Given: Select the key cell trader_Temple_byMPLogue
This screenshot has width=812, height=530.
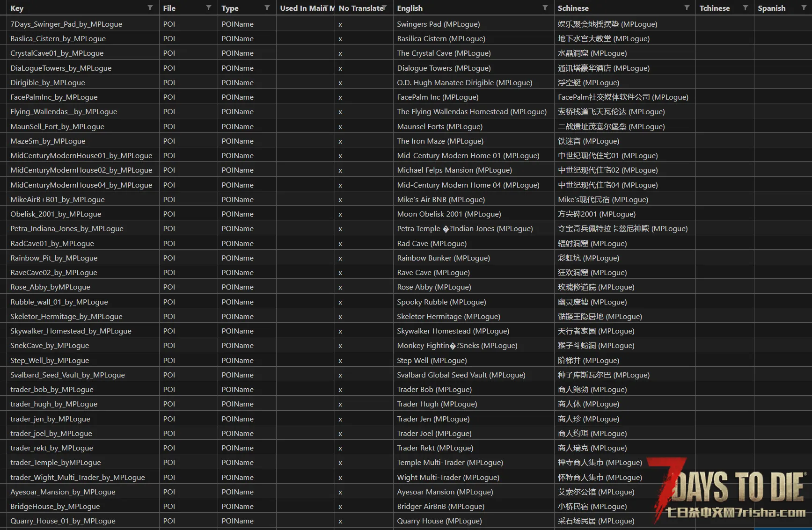Looking at the screenshot, I should 83,462.
